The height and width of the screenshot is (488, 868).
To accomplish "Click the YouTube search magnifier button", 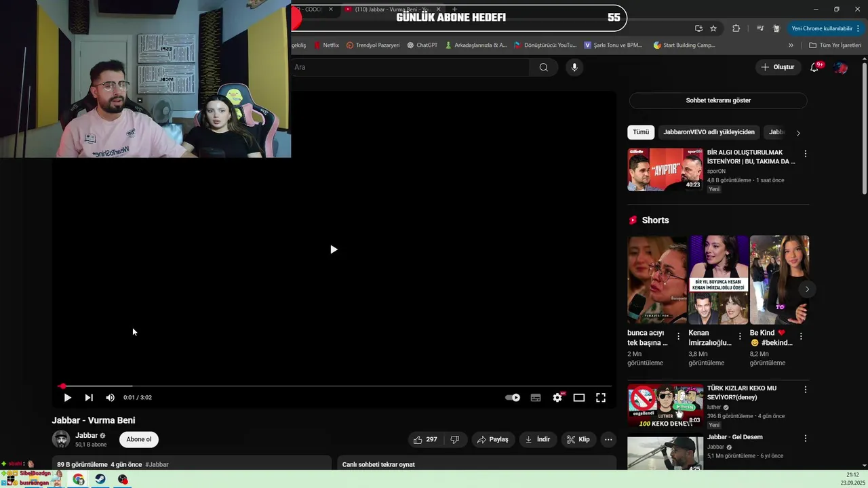I will (x=544, y=67).
